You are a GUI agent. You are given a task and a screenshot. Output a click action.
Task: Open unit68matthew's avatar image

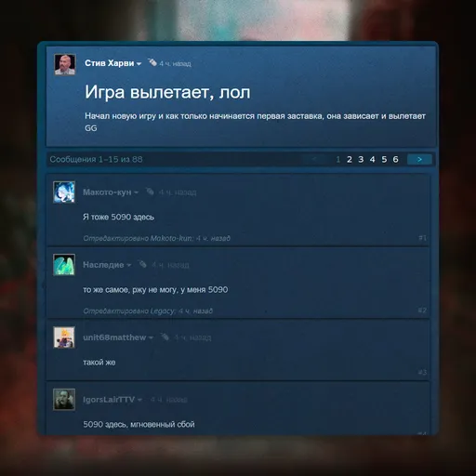pyautogui.click(x=64, y=337)
